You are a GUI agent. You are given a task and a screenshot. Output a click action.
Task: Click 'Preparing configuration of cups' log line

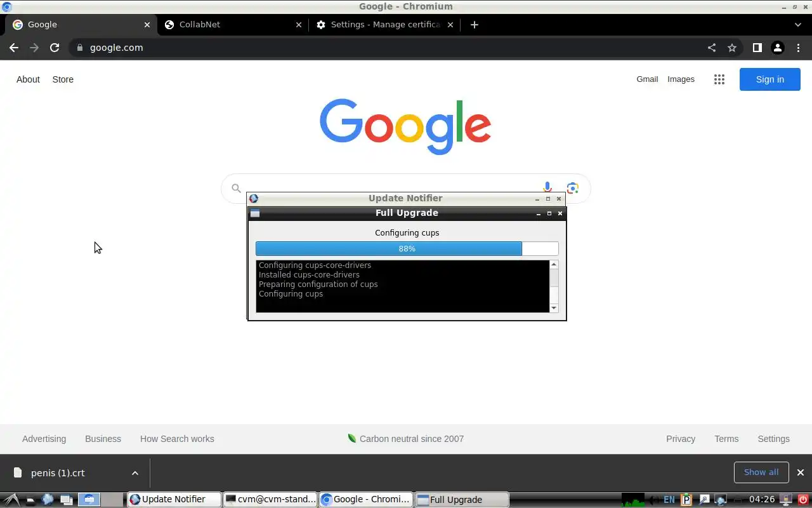click(x=318, y=284)
